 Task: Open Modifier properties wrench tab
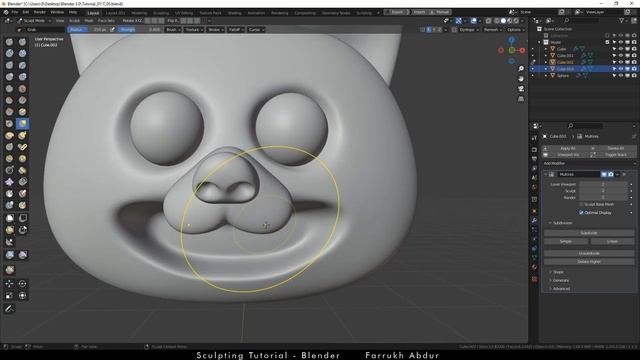(534, 220)
